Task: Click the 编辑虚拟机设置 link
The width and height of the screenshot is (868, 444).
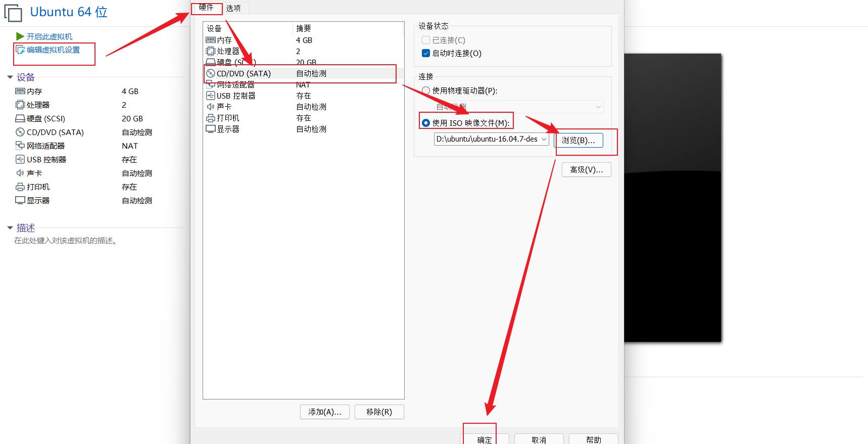Action: click(x=54, y=50)
